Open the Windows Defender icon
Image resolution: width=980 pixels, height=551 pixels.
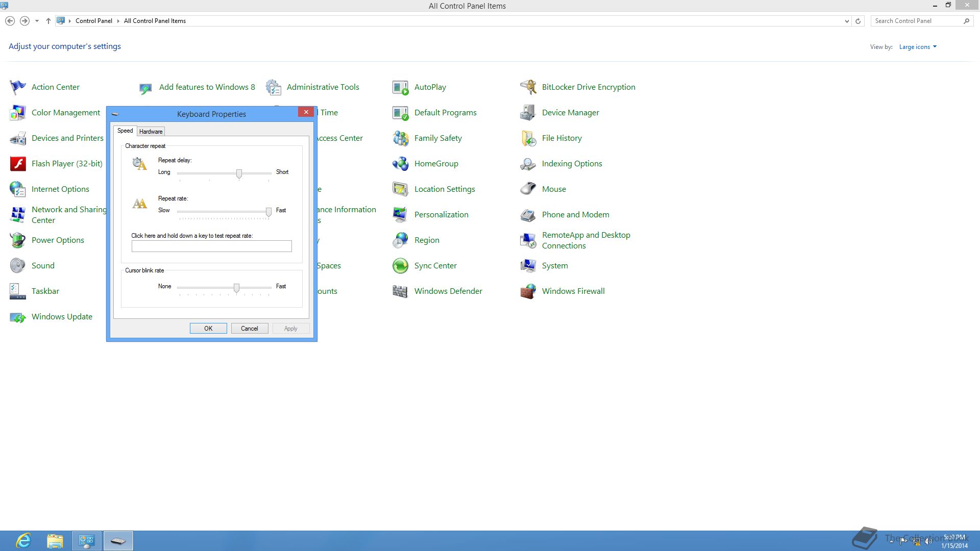click(x=401, y=291)
